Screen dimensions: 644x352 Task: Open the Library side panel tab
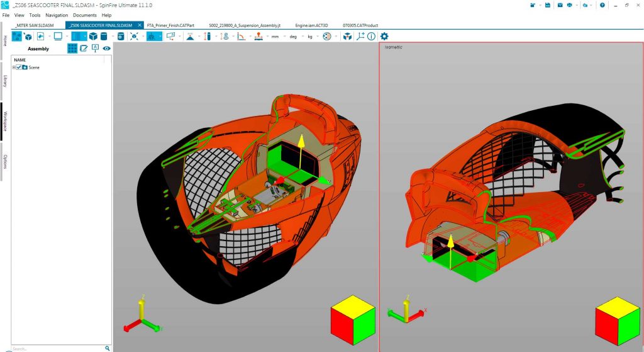(5, 81)
